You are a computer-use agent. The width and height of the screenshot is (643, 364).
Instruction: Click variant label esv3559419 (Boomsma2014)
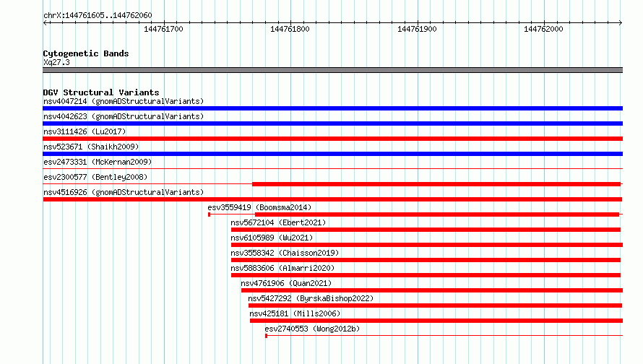coord(259,207)
